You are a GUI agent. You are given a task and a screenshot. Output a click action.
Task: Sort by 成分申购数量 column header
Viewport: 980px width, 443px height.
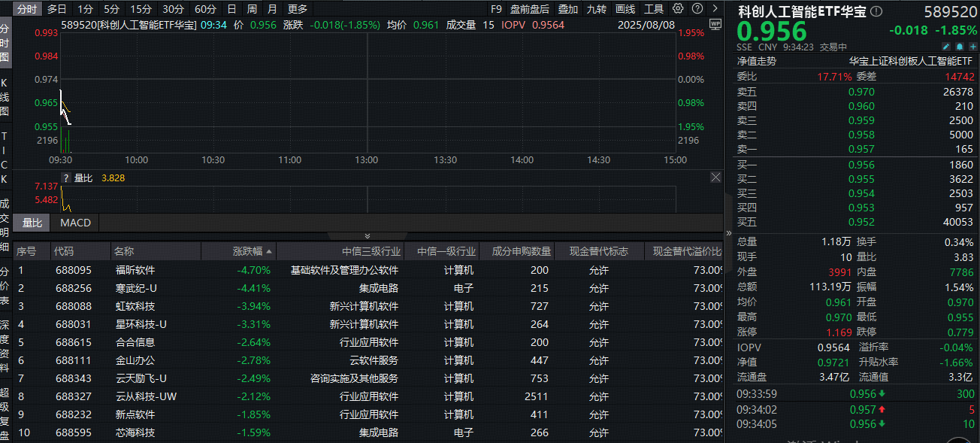tap(522, 251)
